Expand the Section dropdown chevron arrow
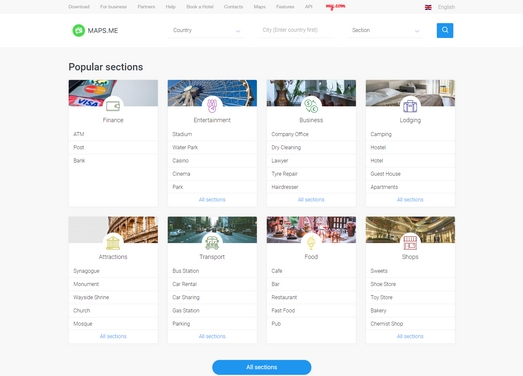This screenshot has height=376, width=523. click(417, 31)
